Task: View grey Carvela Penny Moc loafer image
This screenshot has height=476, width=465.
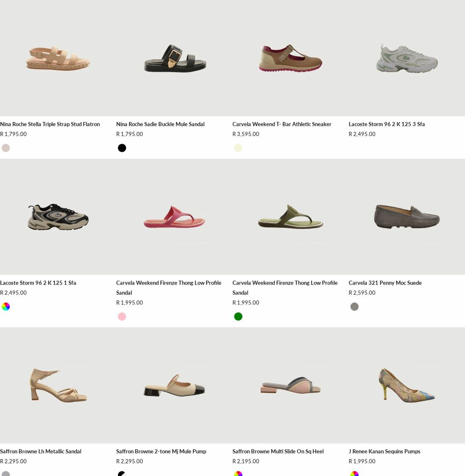Action: (407, 217)
